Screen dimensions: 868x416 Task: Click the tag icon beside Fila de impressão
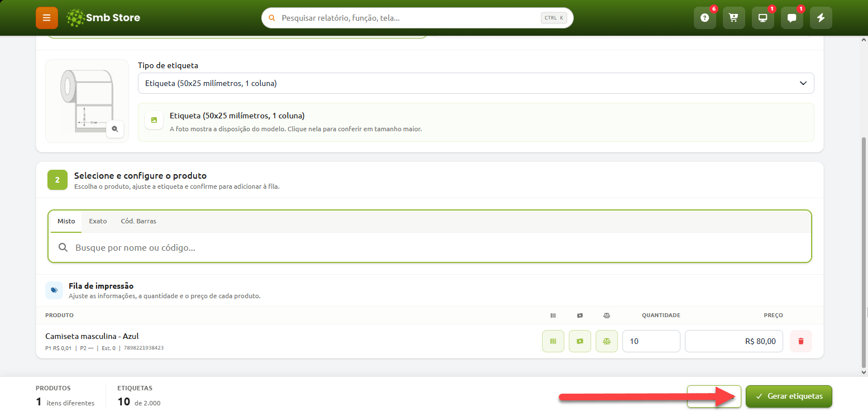point(54,290)
